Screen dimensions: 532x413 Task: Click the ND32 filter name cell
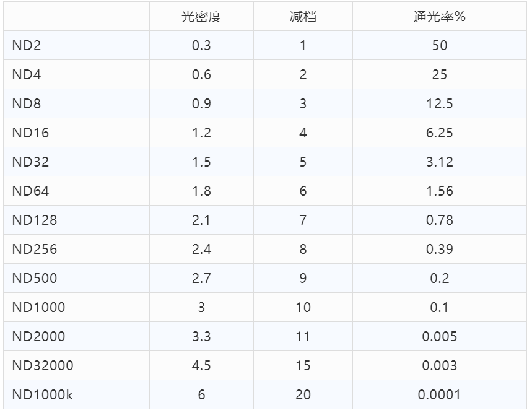coord(30,162)
